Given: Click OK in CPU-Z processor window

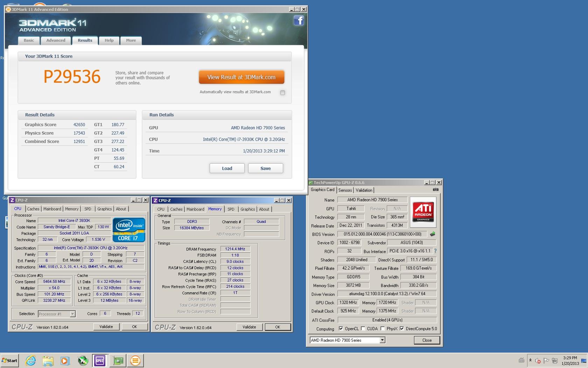Looking at the screenshot, I should (134, 327).
